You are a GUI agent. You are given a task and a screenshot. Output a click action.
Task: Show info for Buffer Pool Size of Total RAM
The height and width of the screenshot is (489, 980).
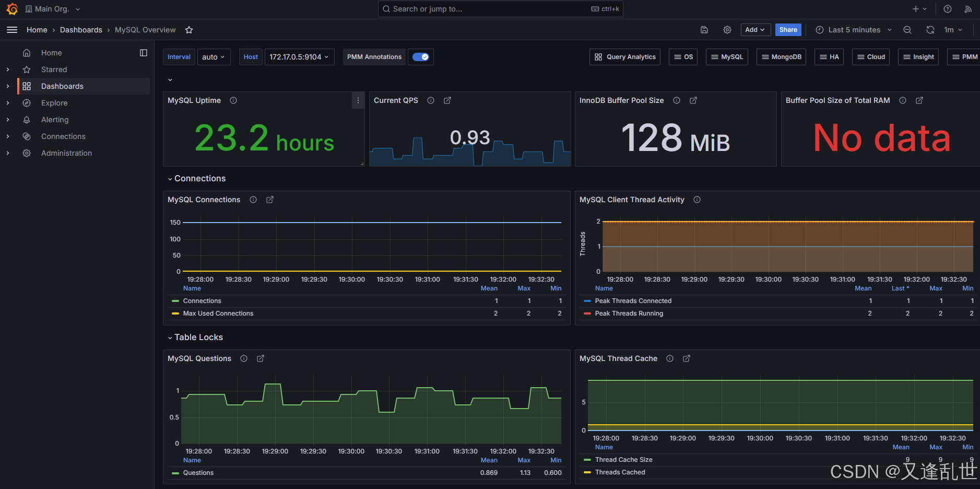pyautogui.click(x=903, y=100)
